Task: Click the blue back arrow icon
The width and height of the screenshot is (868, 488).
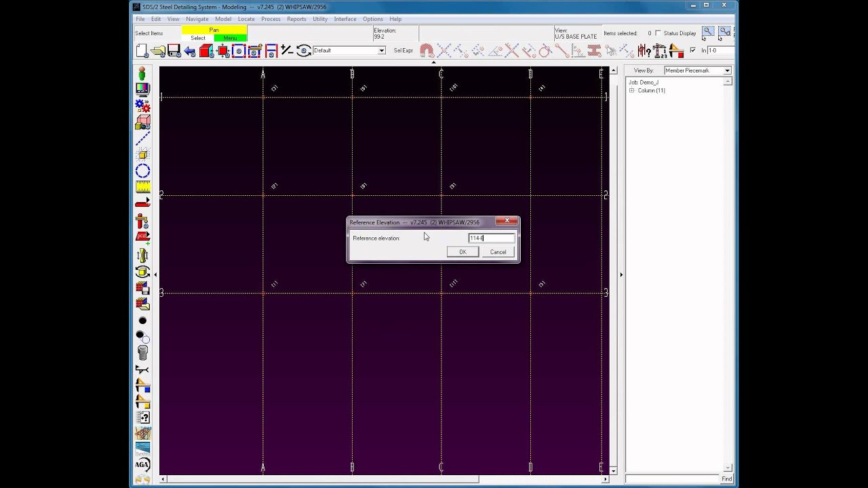Action: (x=190, y=51)
